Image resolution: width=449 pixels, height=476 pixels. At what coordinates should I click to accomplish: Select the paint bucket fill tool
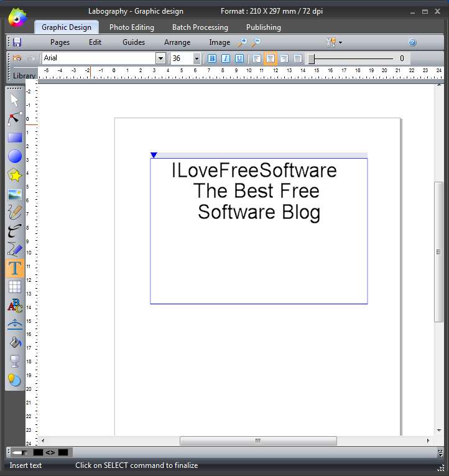pos(14,343)
